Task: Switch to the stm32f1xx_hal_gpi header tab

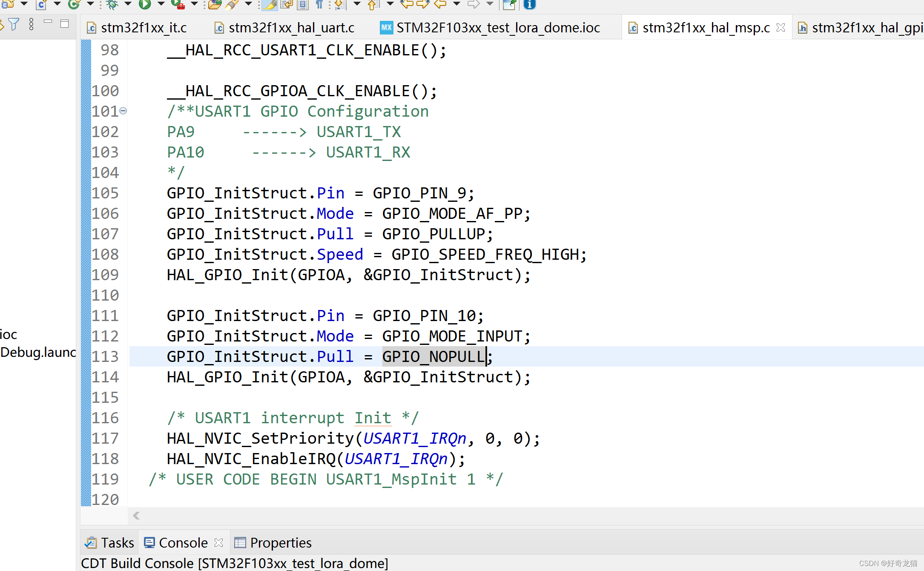Action: [860, 28]
